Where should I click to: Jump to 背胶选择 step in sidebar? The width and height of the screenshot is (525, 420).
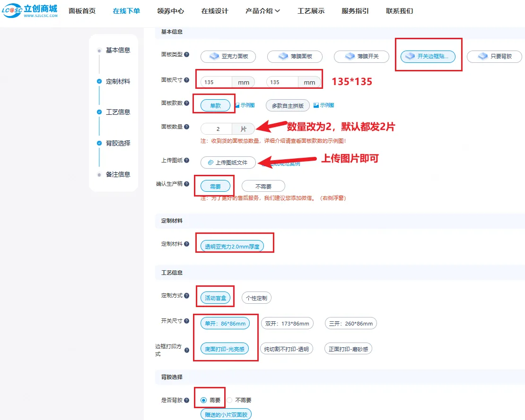point(118,143)
